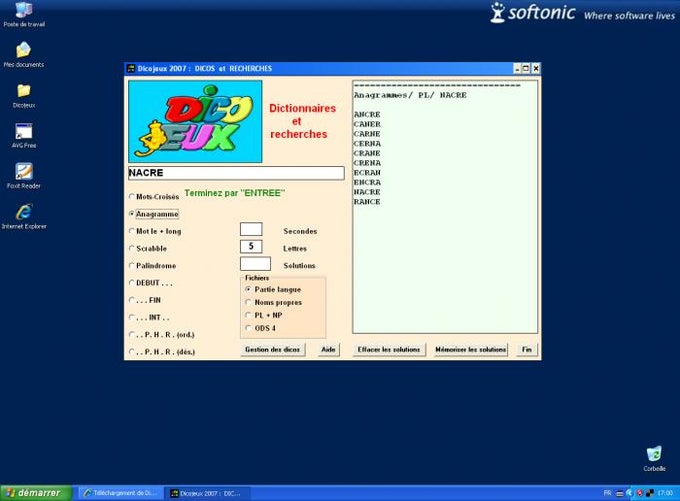Click the clock showing 17:00
Viewport: 680px width, 501px height.
tap(665, 493)
